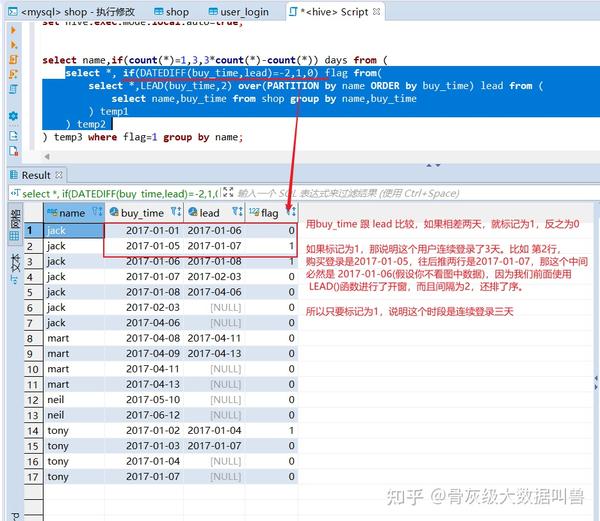
Task: Close the <hive> Script tab
Action: pos(377,12)
